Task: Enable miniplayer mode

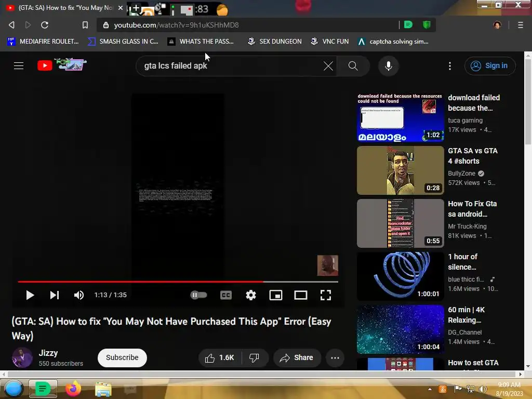Action: [276, 295]
